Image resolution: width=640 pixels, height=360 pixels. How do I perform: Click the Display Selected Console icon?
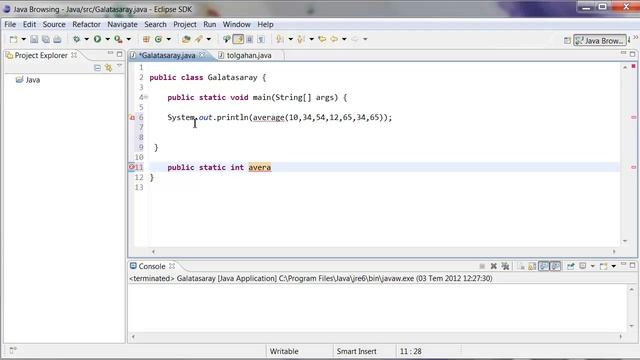click(x=583, y=266)
